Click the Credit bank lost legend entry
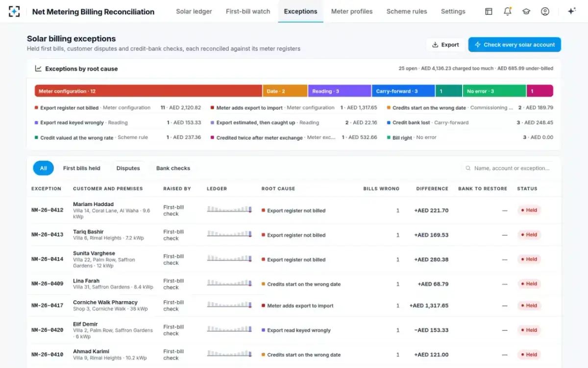The width and height of the screenshot is (588, 368). pyautogui.click(x=470, y=123)
